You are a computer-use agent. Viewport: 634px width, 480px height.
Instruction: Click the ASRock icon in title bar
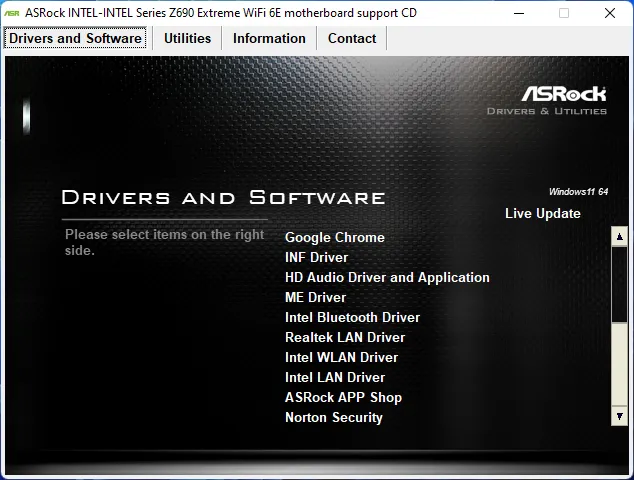pos(12,13)
